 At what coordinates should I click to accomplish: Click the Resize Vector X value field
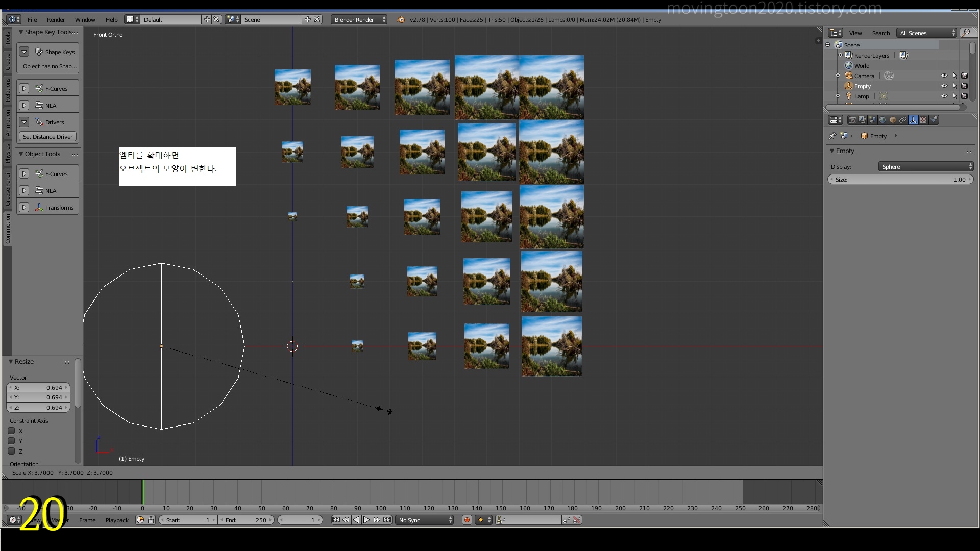coord(38,387)
